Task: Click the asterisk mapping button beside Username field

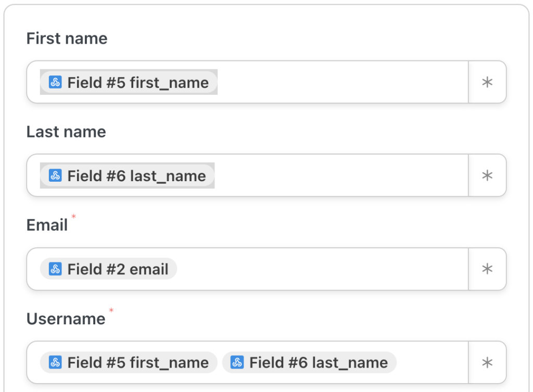Action: tap(487, 362)
